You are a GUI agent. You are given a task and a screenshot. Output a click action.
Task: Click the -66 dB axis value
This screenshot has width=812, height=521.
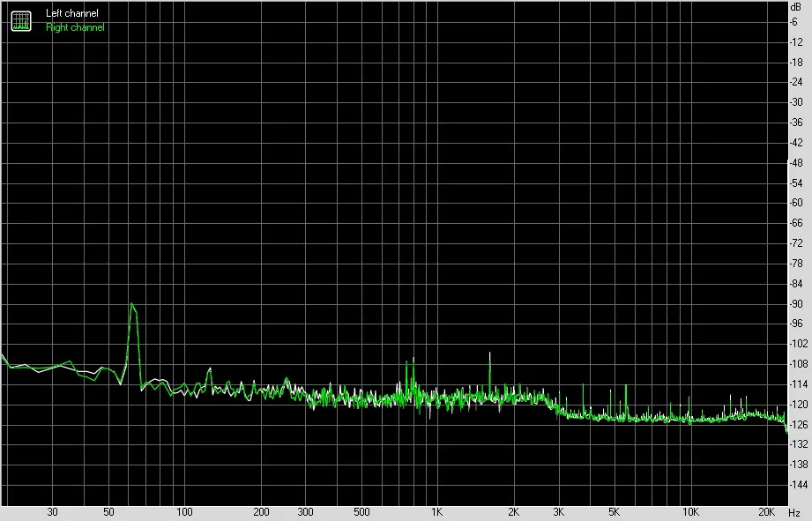point(796,223)
